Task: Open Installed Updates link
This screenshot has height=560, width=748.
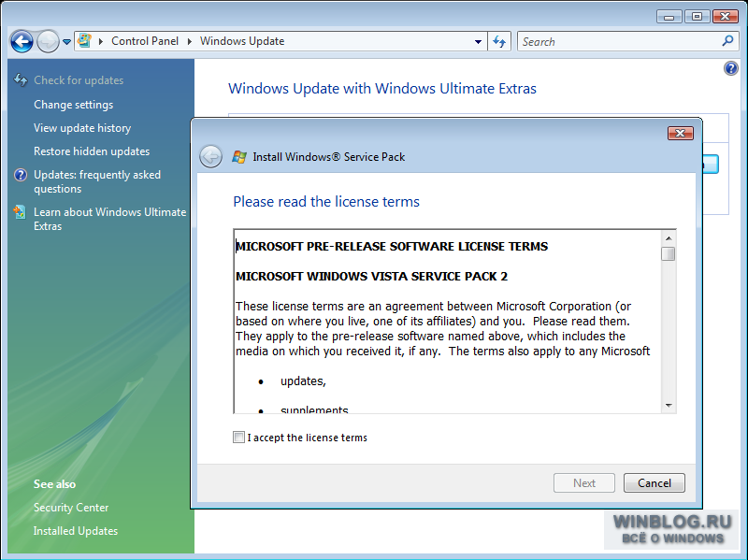Action: click(x=76, y=531)
